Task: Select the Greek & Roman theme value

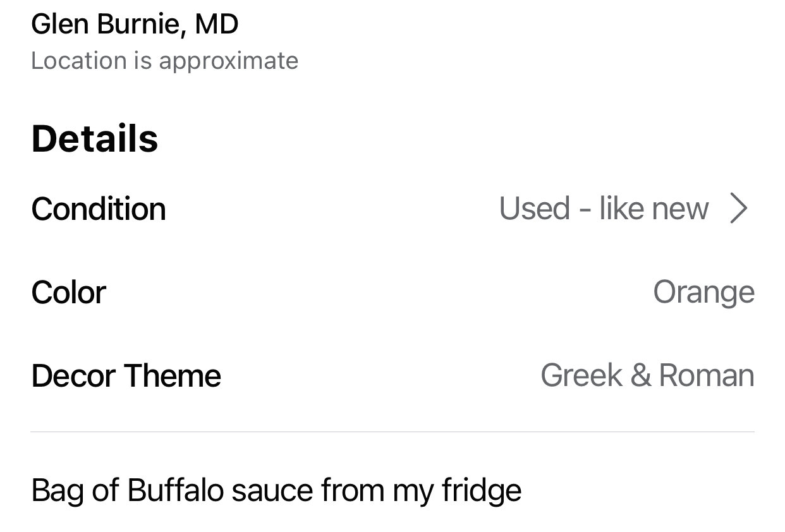Action: click(647, 376)
